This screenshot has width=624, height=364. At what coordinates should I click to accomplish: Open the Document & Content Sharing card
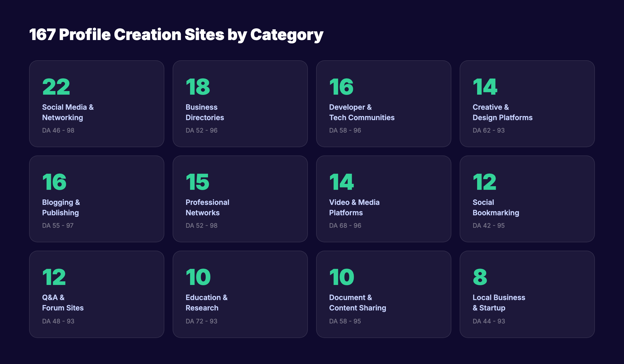point(384,294)
